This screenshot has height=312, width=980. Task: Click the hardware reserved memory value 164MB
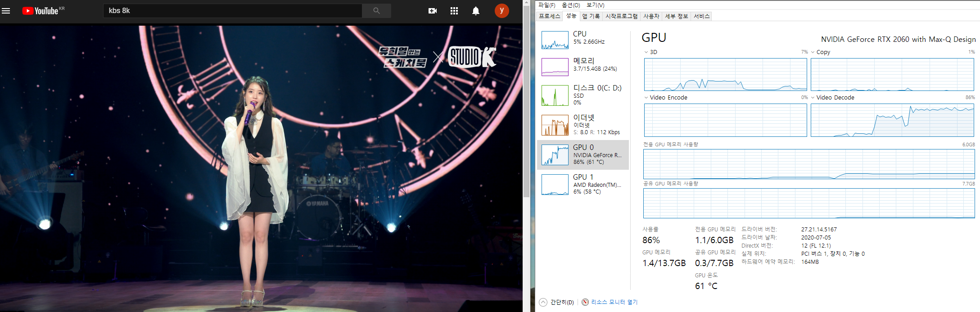(x=810, y=262)
